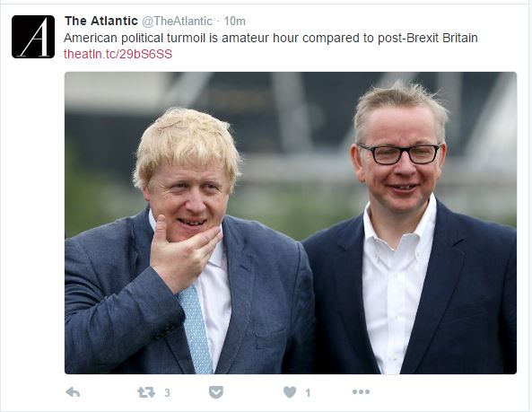View the retweet count of 3

[x=167, y=393]
